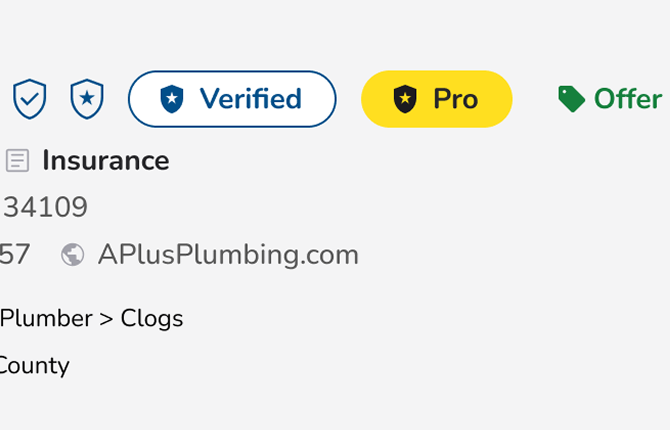Screen dimensions: 670x430
Task: Click the Insurance heading text
Action: point(106,160)
